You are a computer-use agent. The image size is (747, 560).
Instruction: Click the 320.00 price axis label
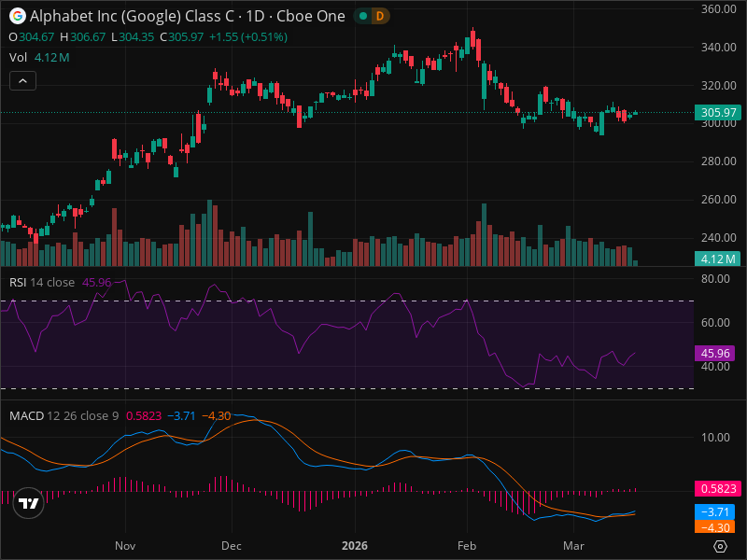pyautogui.click(x=719, y=85)
